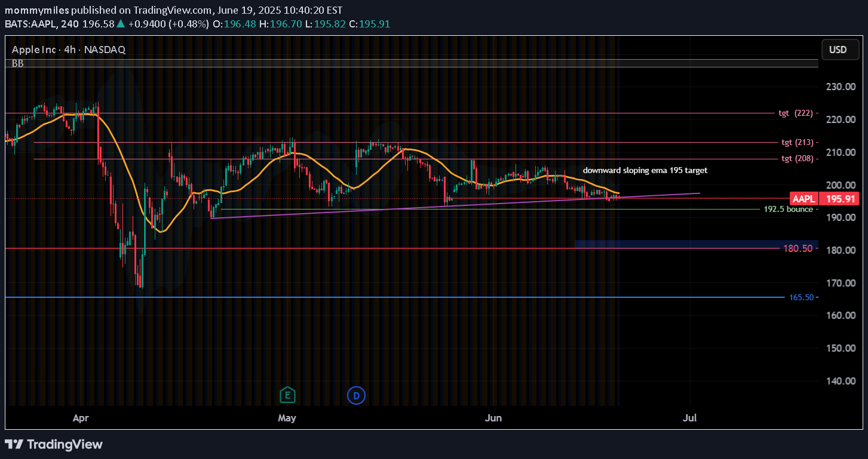This screenshot has height=459, width=868.
Task: Click the earnings 'E' marker icon
Action: pos(287,395)
